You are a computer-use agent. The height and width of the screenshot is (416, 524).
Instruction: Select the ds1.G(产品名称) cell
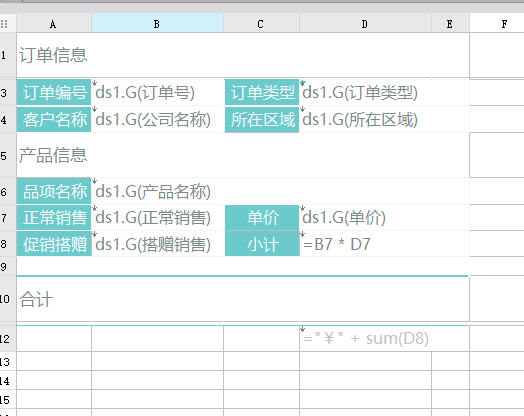point(280,191)
